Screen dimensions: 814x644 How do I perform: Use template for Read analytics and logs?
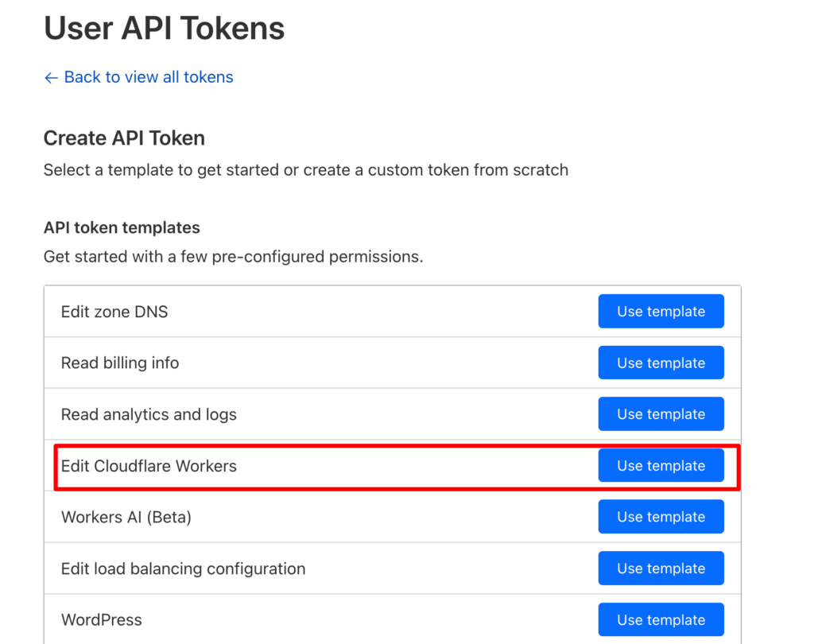coord(661,414)
